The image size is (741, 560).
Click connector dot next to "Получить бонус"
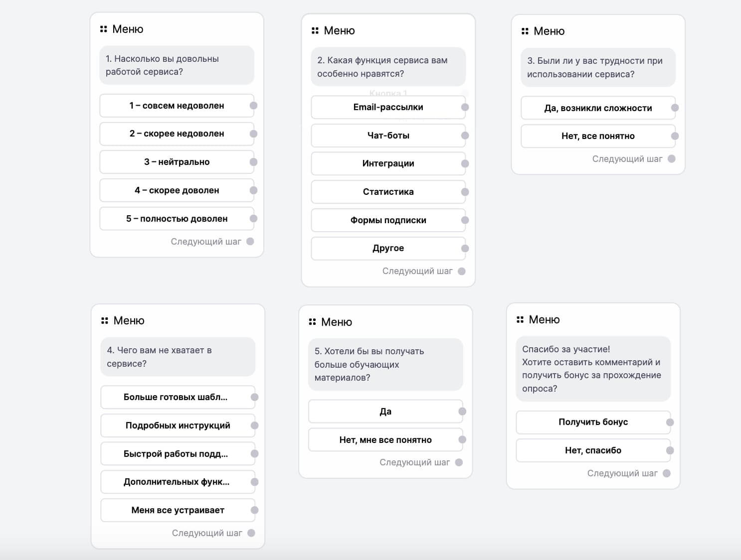[x=670, y=422]
